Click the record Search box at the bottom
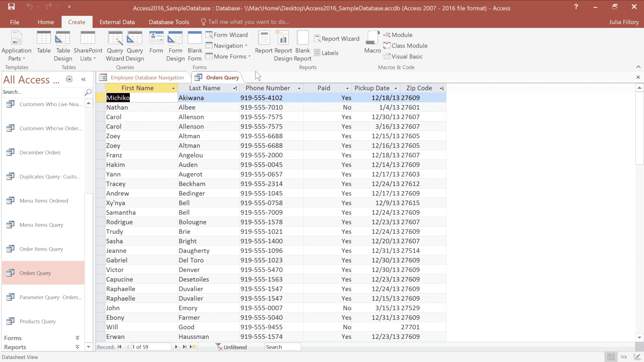Screen dimensions: 644x362 point(283,347)
